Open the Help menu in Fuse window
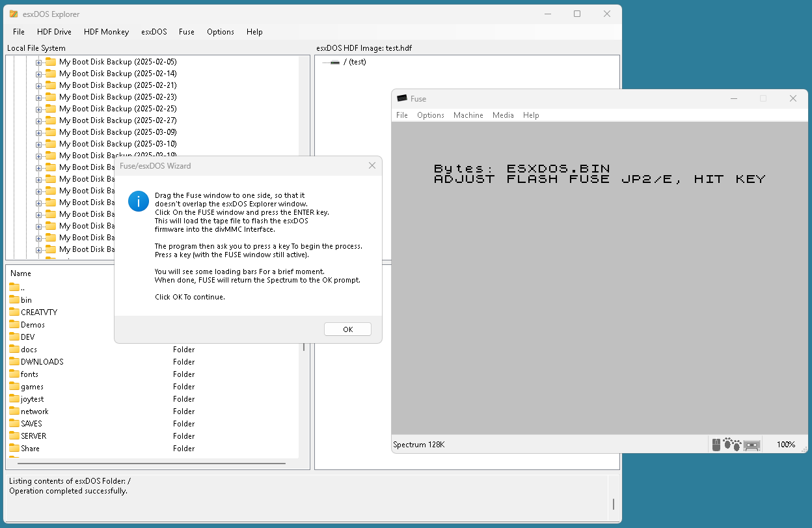This screenshot has width=812, height=528. tap(531, 115)
